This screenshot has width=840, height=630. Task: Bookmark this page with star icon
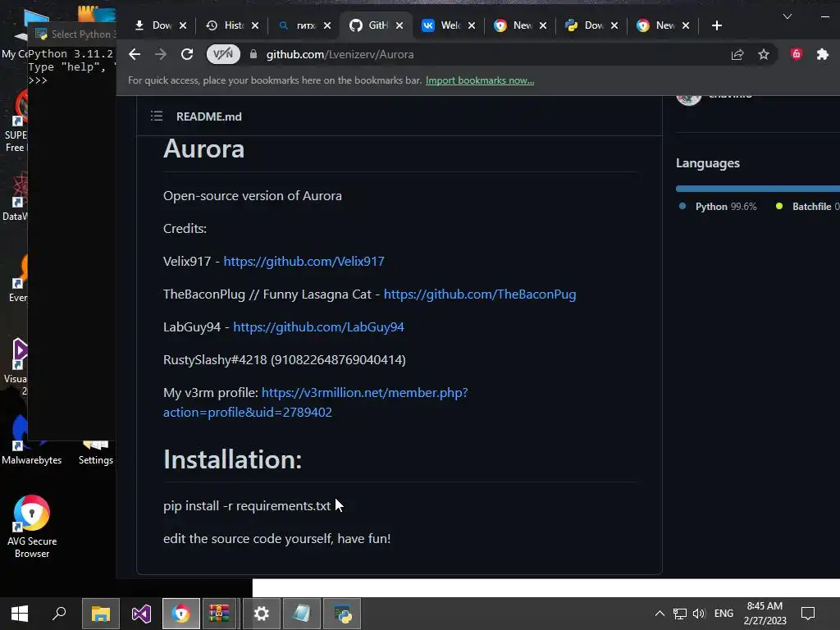click(x=764, y=54)
